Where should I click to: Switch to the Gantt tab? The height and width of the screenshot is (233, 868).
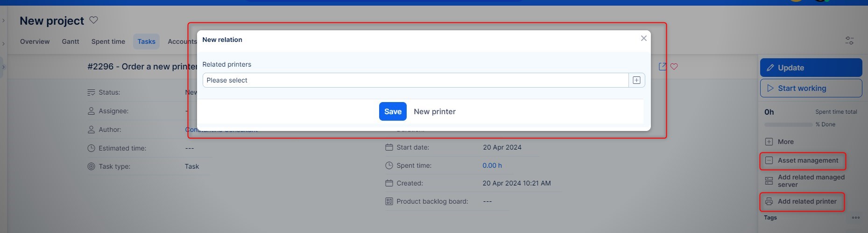click(x=71, y=41)
